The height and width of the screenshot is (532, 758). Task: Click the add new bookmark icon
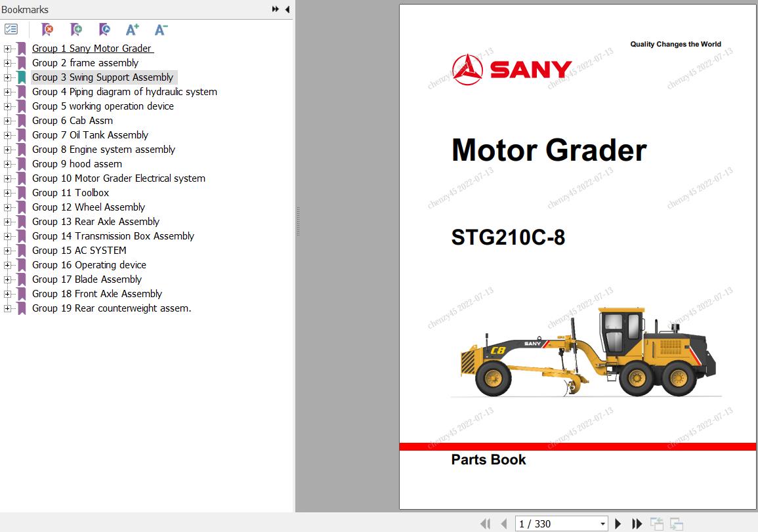[x=76, y=30]
